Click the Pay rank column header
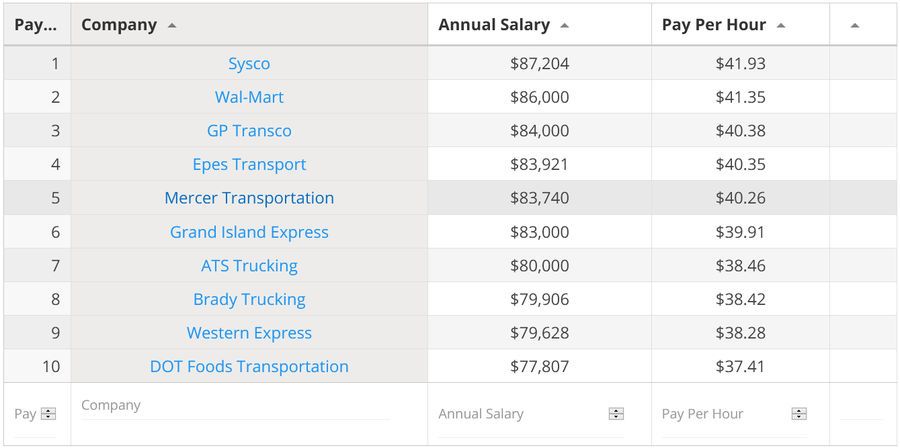Screen dimensions: 900x448 [x=37, y=25]
